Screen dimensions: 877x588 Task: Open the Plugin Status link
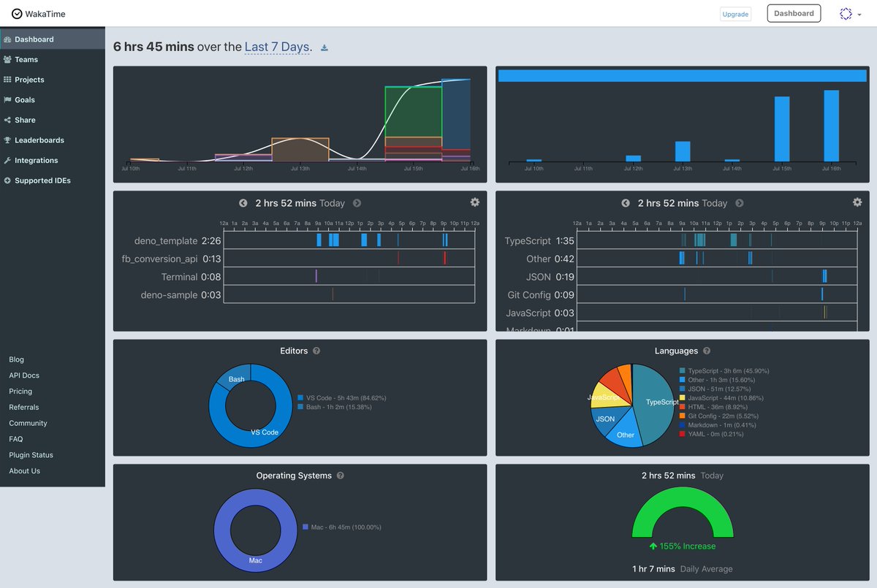click(x=31, y=455)
